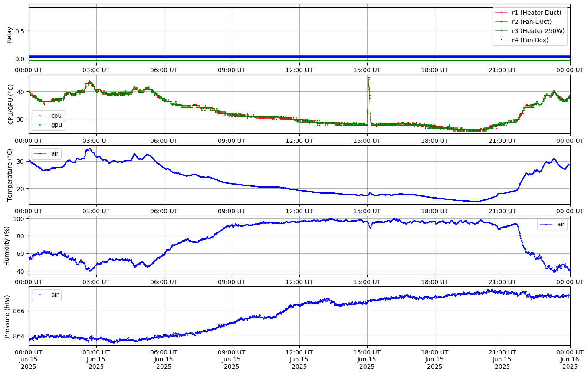Click the CPU temperature spike peak near 15:00
Image resolution: width=588 pixels, height=374 pixels.
click(x=369, y=78)
